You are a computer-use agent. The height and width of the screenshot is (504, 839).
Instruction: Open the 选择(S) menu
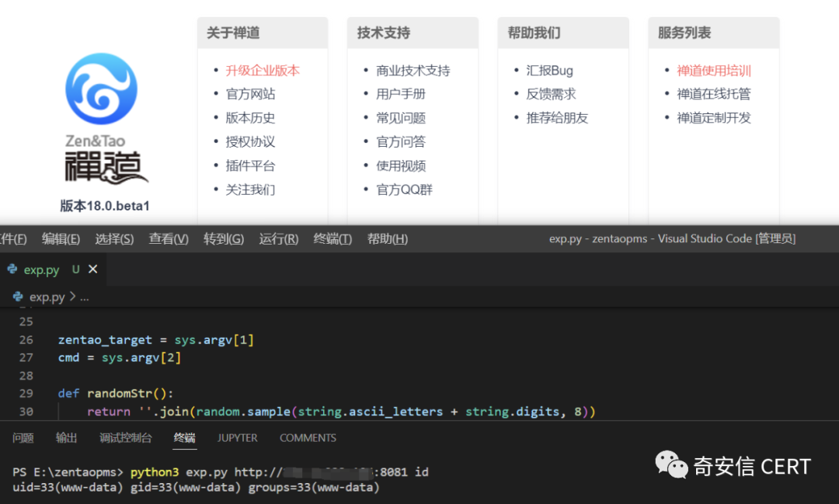pyautogui.click(x=114, y=238)
